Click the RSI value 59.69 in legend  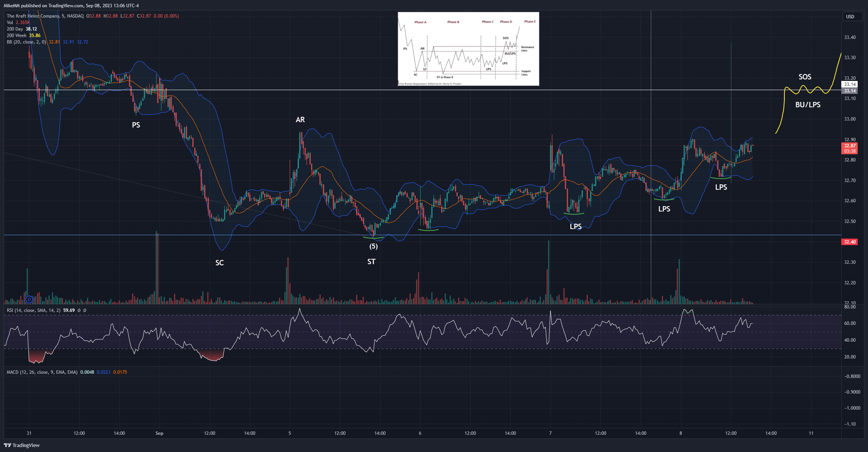pyautogui.click(x=69, y=310)
